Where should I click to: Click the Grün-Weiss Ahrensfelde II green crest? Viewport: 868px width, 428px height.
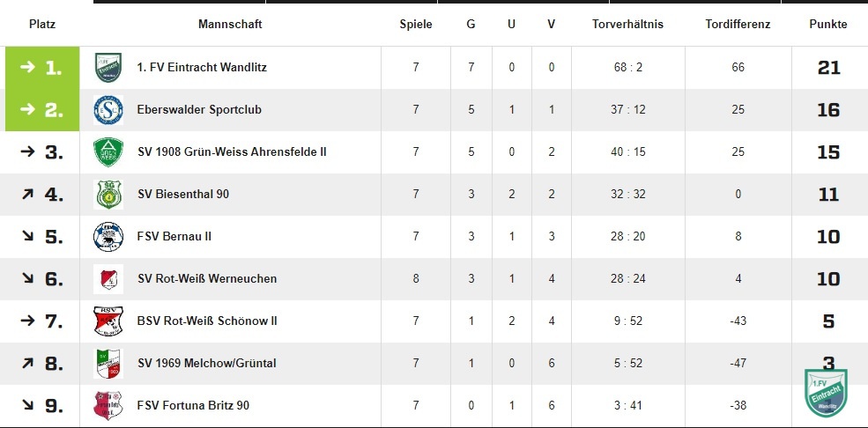click(108, 152)
